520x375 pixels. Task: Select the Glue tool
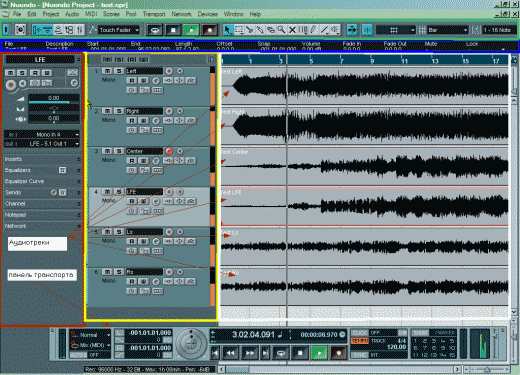260,30
